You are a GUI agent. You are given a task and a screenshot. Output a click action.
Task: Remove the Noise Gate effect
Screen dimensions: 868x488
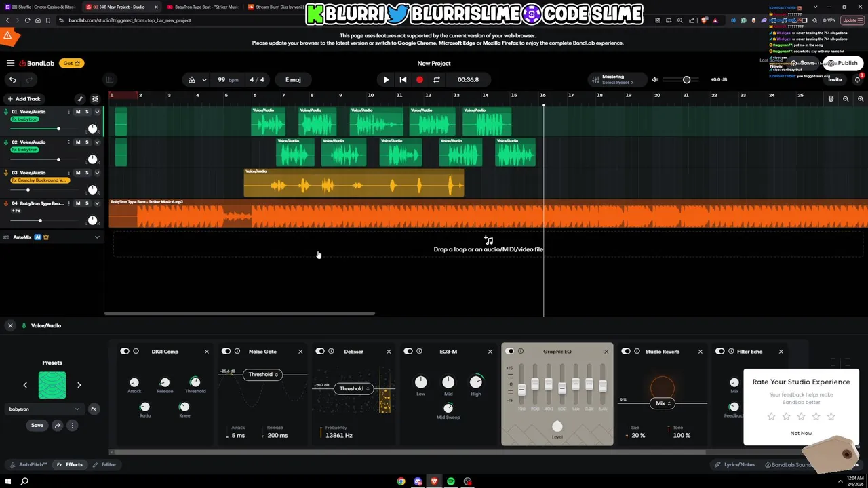point(300,351)
